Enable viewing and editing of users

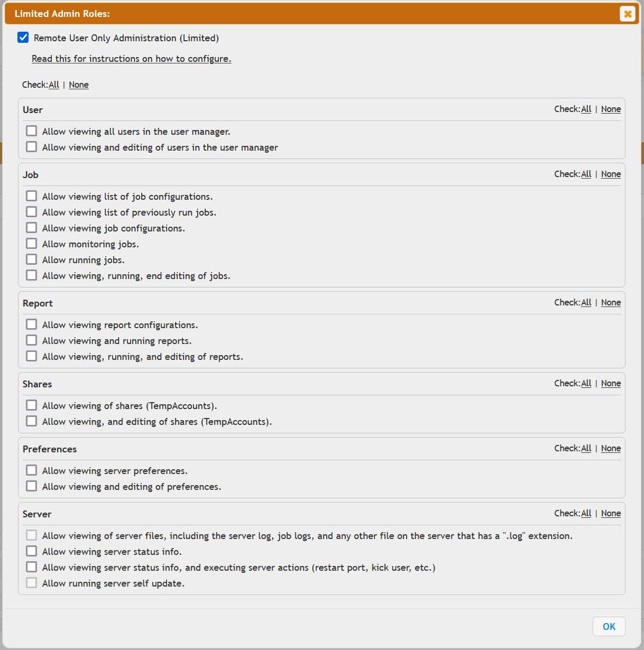tap(32, 147)
